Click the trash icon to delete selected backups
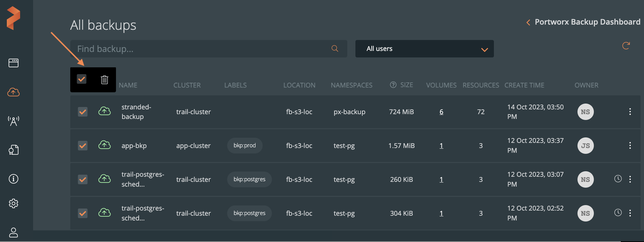This screenshot has width=644, height=242. (x=104, y=80)
